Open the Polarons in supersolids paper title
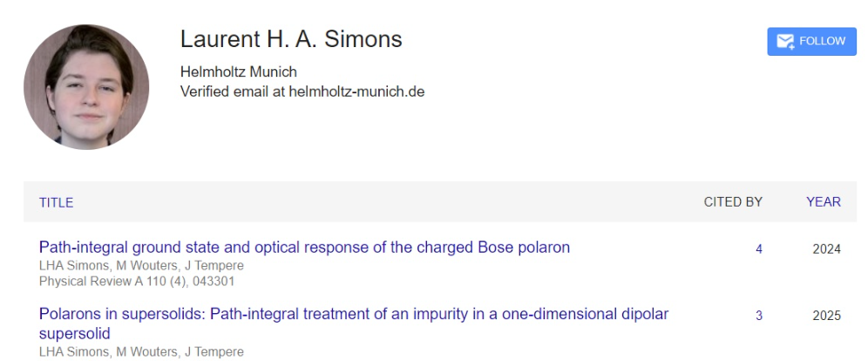The height and width of the screenshot is (361, 868). 354,314
